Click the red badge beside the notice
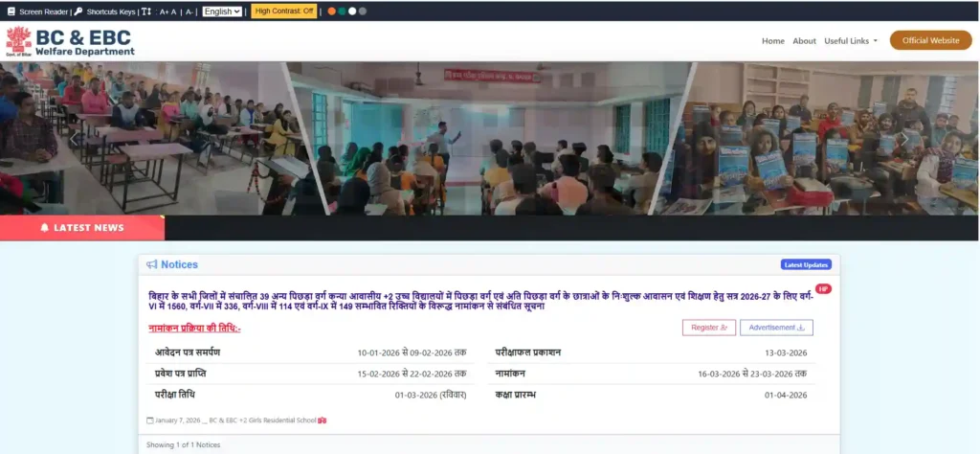980x454 pixels. (x=824, y=289)
